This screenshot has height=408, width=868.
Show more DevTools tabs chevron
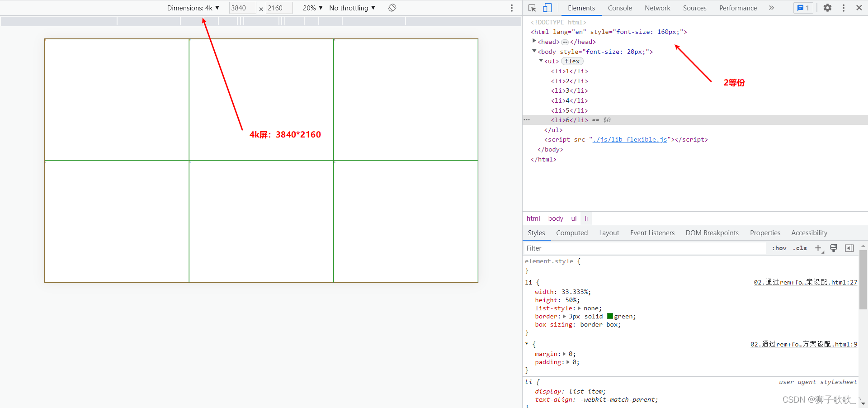(772, 8)
